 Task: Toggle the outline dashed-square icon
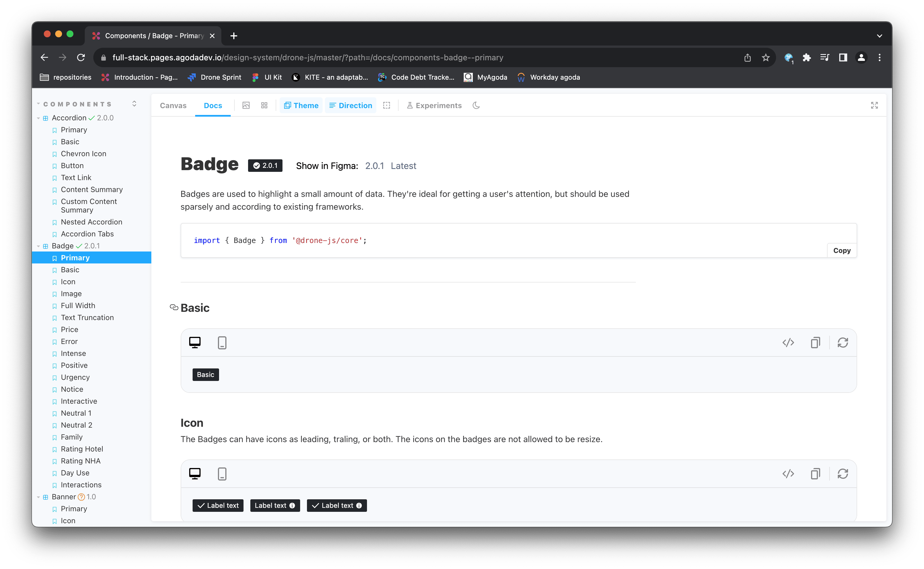tap(386, 105)
